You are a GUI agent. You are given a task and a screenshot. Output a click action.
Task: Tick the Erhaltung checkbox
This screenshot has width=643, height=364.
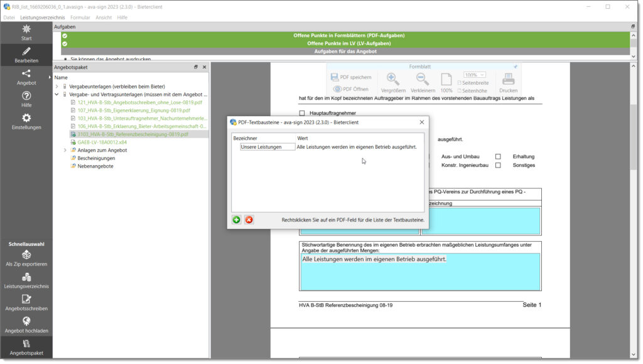[x=498, y=156]
